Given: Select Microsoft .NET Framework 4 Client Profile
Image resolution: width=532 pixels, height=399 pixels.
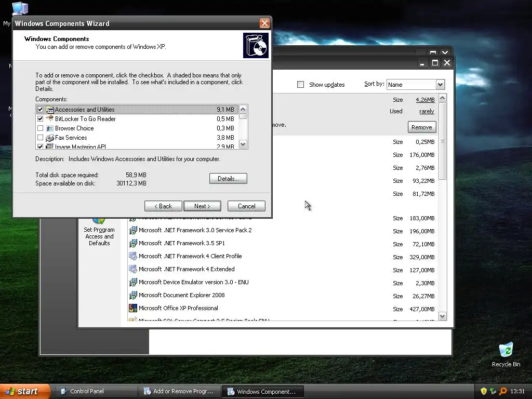Looking at the screenshot, I should (x=190, y=256).
